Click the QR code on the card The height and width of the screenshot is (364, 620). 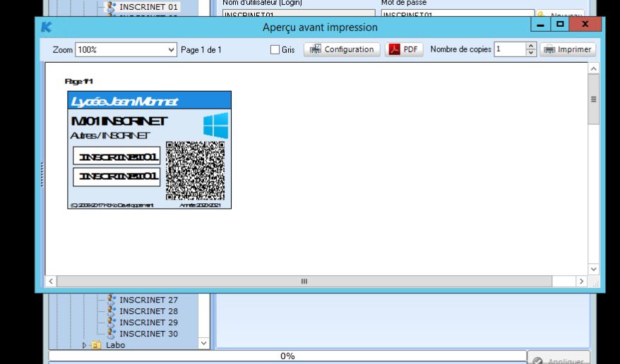tap(196, 171)
